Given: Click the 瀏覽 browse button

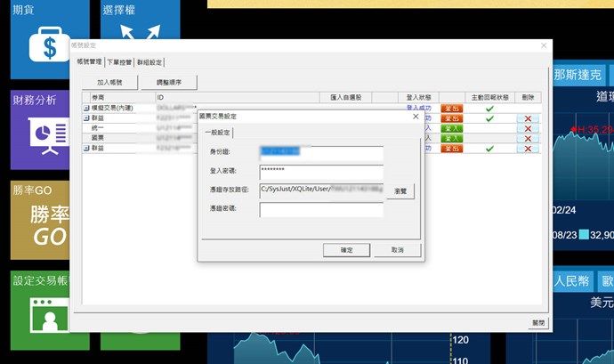Looking at the screenshot, I should tap(400, 190).
